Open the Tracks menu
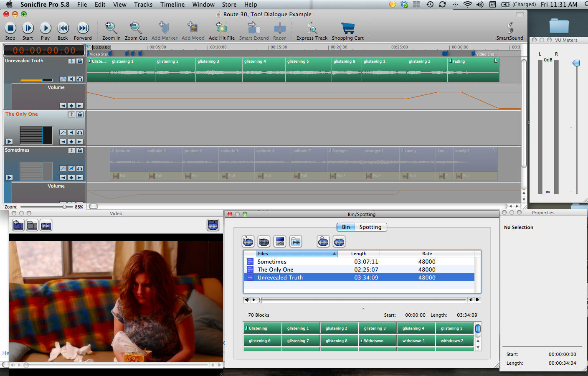Viewport: 588px width, 376px height. pyautogui.click(x=143, y=5)
